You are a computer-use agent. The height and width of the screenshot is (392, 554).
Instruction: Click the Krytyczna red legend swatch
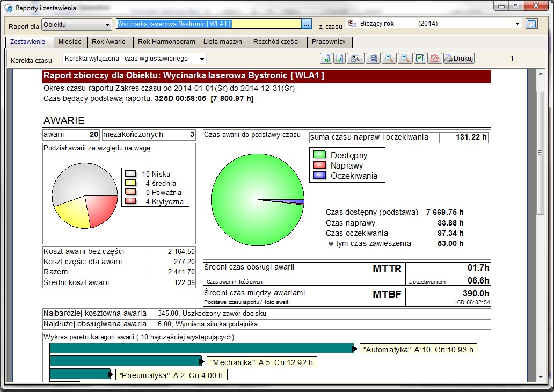click(x=130, y=201)
